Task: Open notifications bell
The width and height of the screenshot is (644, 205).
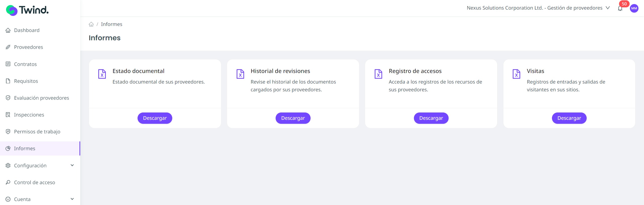Action: 620,9
